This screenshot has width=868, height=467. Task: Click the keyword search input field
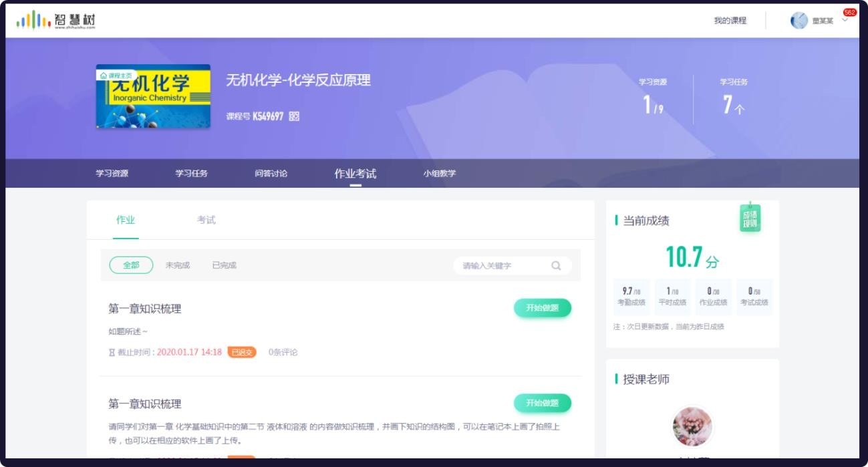[501, 266]
